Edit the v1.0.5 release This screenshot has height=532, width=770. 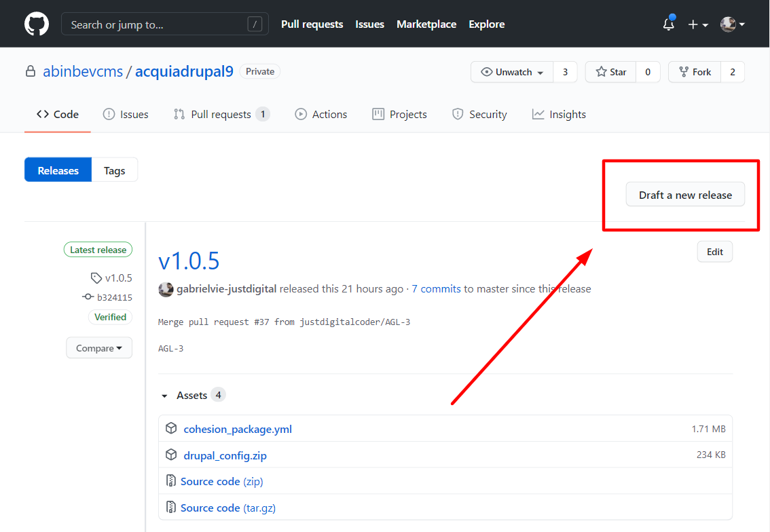pos(714,252)
